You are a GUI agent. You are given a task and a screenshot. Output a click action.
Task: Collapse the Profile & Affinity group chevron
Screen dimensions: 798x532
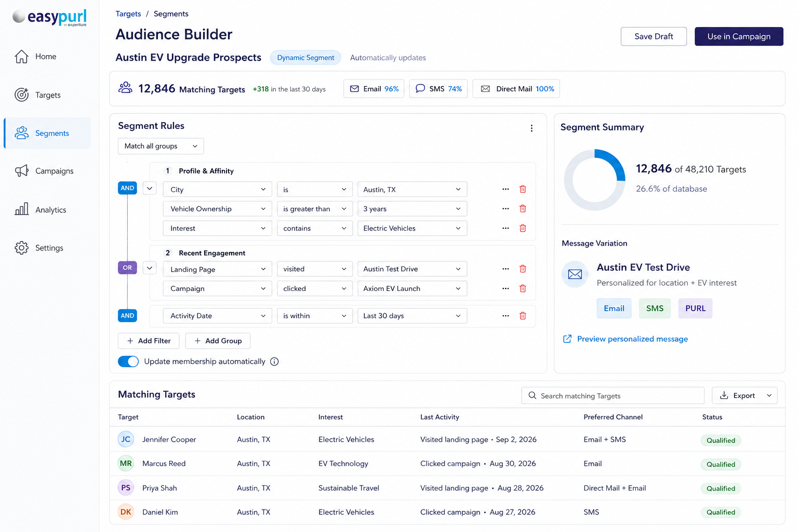coord(150,188)
